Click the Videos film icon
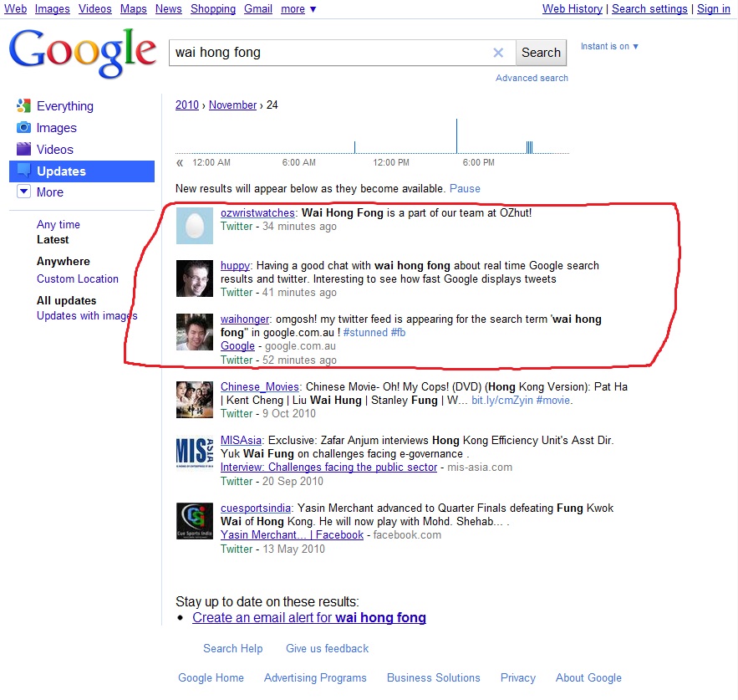Viewport: 738px width, 700px height. click(x=23, y=149)
